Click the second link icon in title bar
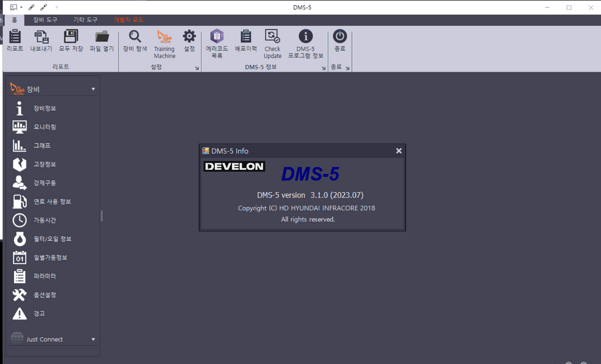601x364 pixels. click(x=43, y=7)
